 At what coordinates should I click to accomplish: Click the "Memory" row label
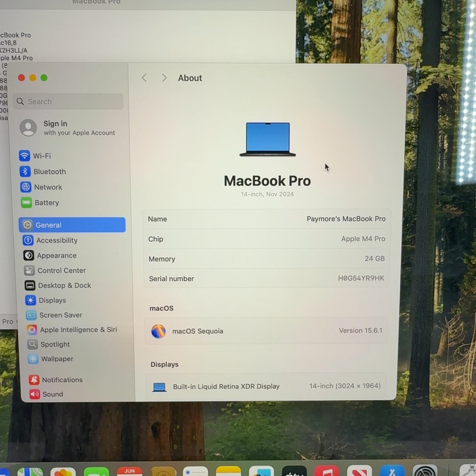click(162, 259)
